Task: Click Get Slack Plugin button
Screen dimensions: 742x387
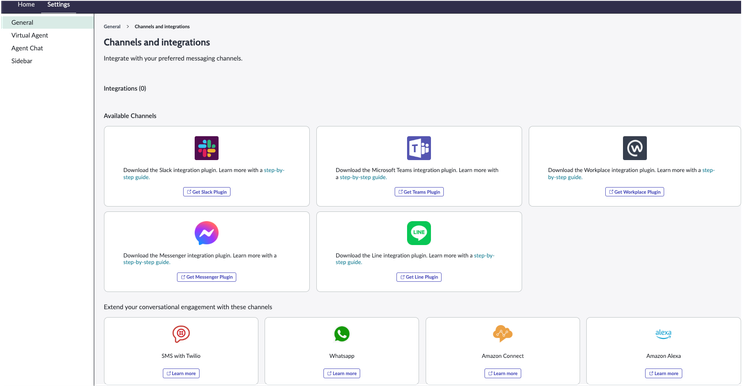Action: click(x=207, y=192)
